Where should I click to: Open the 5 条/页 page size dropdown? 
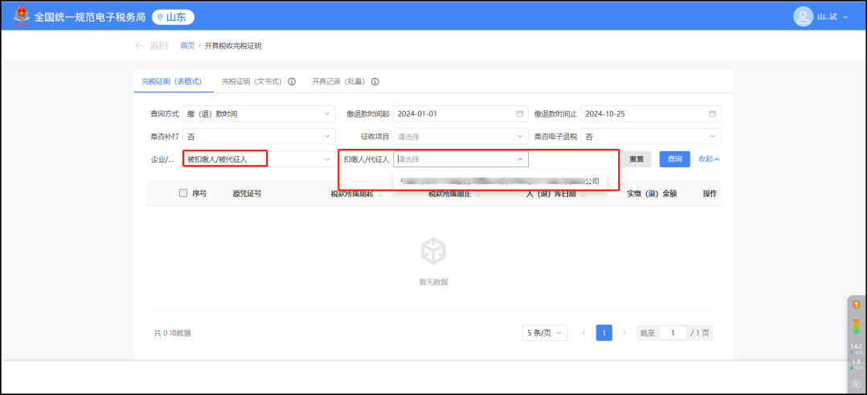point(545,332)
